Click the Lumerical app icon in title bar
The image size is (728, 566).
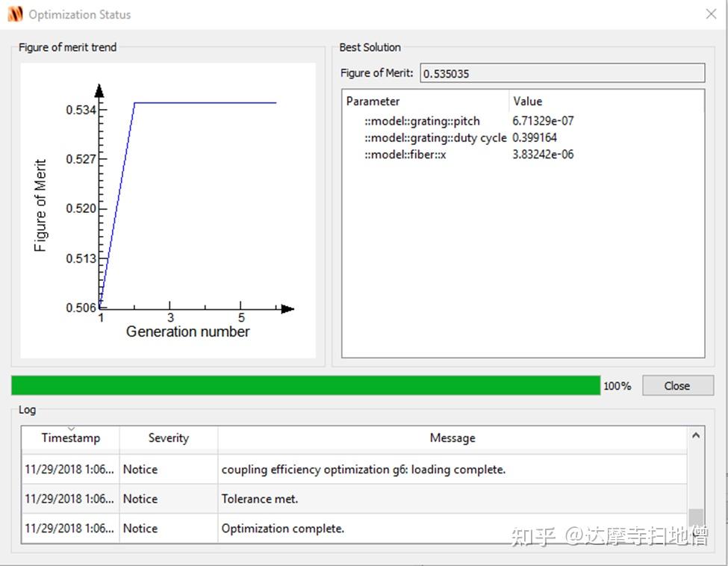15,14
